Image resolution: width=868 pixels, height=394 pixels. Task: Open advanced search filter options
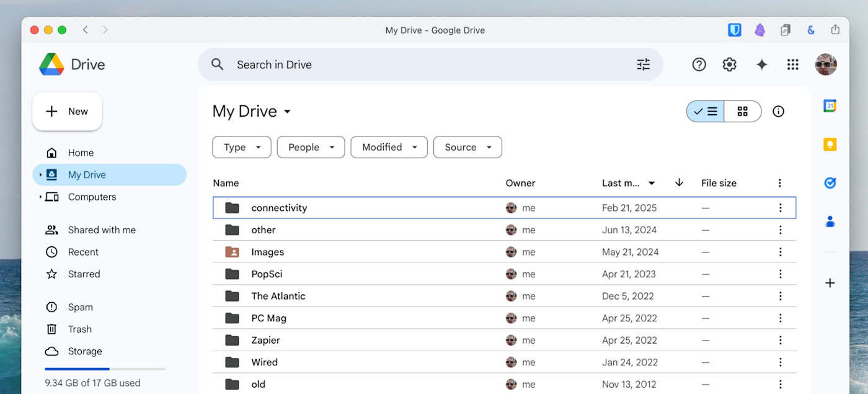click(x=643, y=65)
